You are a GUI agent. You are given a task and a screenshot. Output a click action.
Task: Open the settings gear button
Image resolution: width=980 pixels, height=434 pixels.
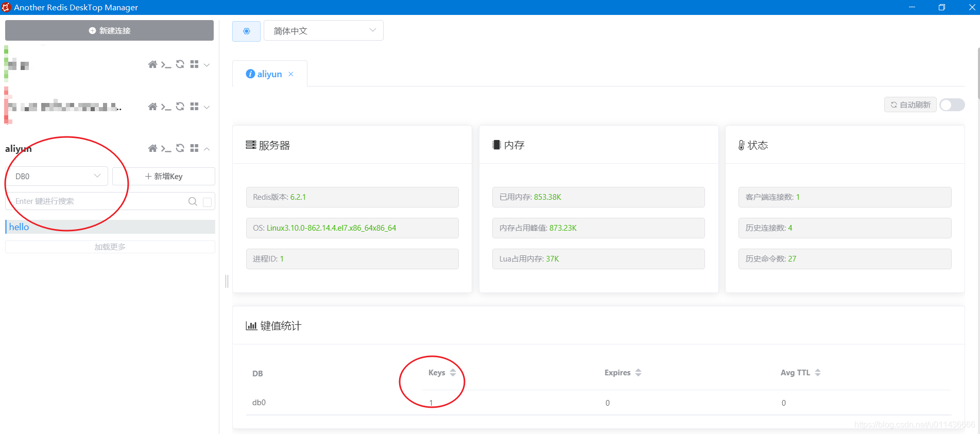click(x=246, y=31)
